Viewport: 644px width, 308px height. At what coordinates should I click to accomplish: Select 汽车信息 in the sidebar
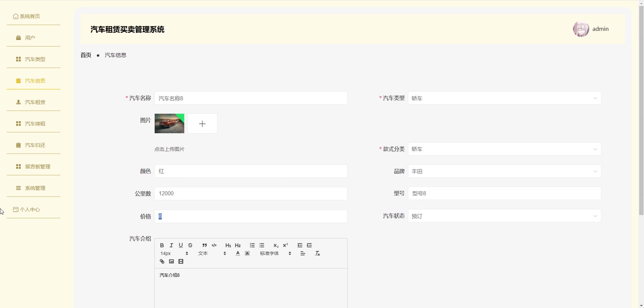(x=34, y=81)
